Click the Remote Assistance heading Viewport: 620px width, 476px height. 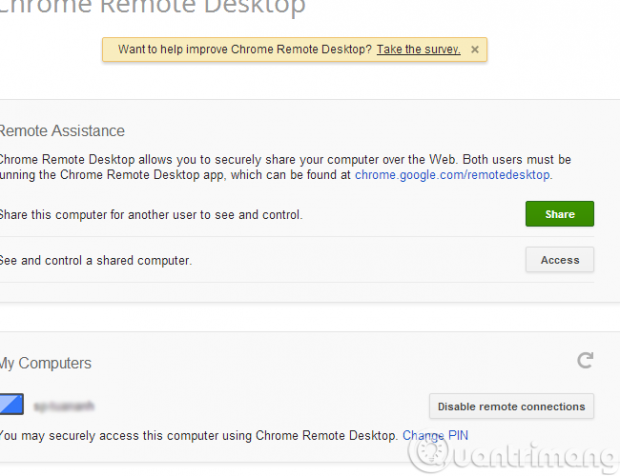coord(62,131)
